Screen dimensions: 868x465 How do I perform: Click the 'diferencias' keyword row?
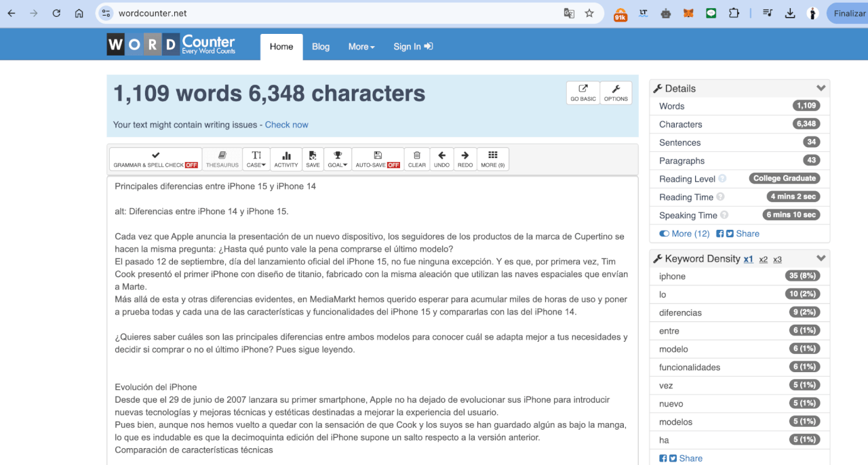tap(739, 312)
